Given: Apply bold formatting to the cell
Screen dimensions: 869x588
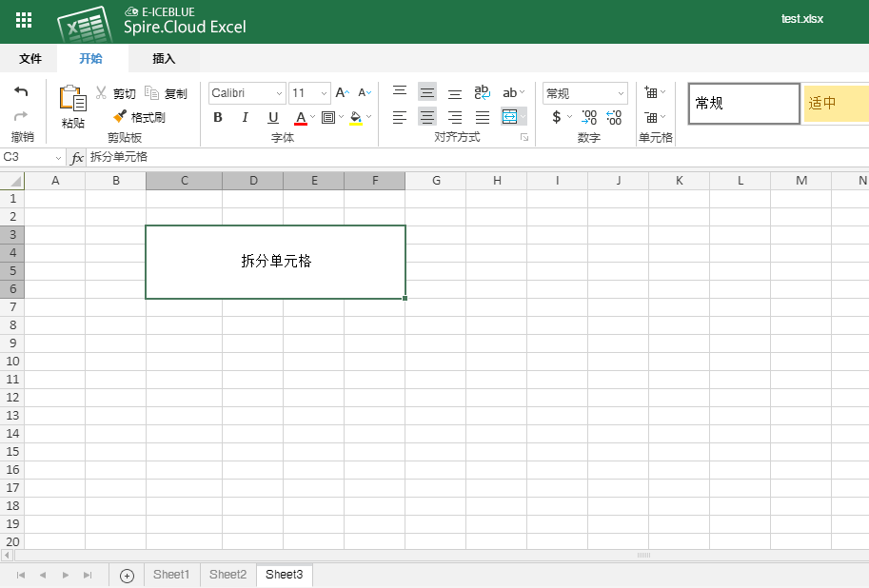Looking at the screenshot, I should pos(218,117).
